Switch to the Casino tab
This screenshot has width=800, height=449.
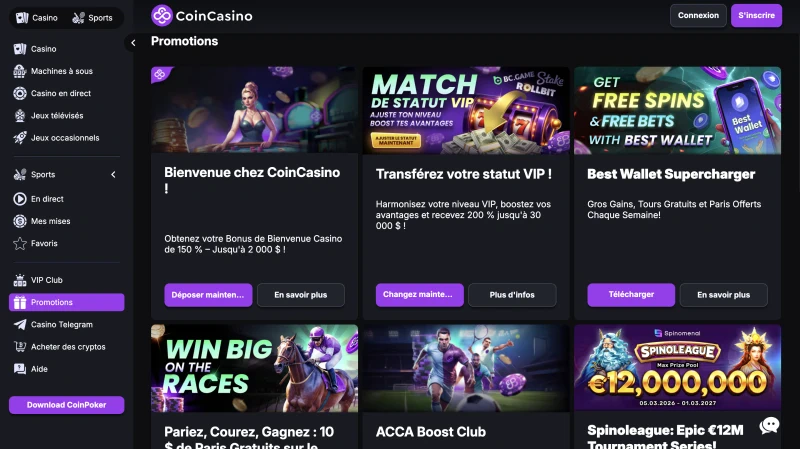pos(38,18)
